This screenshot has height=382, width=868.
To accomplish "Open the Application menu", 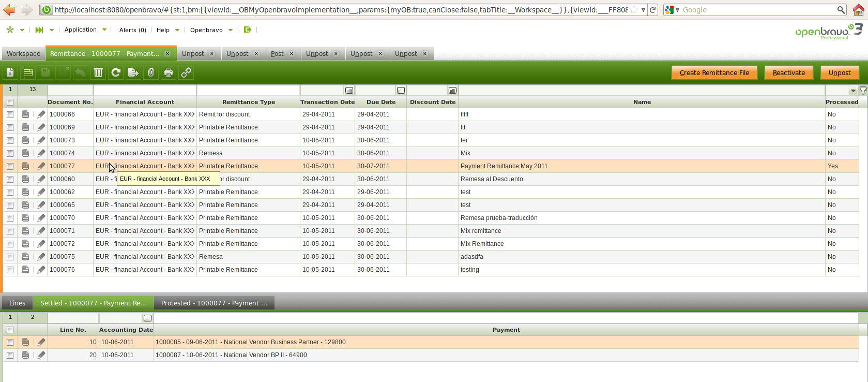I will (x=81, y=30).
